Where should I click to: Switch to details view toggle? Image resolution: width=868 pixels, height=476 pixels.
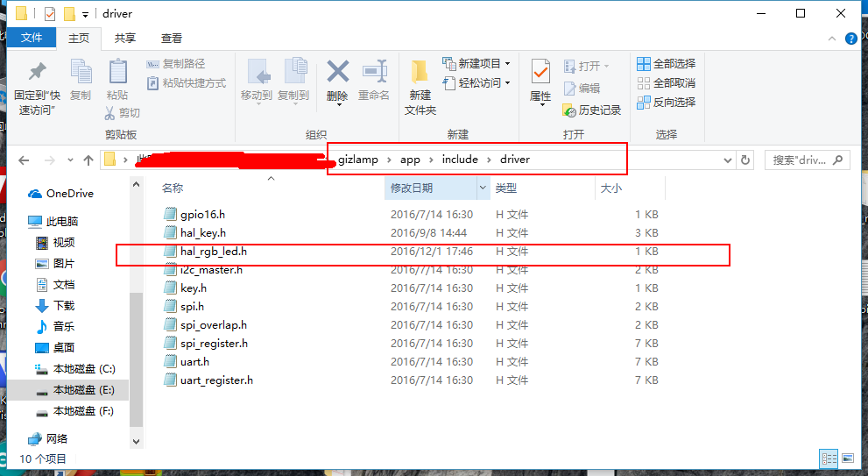[x=828, y=458]
